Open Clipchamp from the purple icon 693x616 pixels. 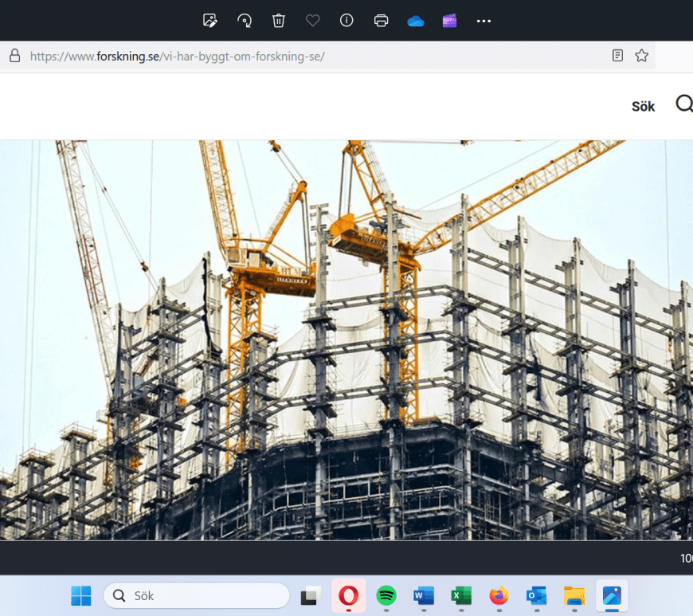[x=449, y=21]
